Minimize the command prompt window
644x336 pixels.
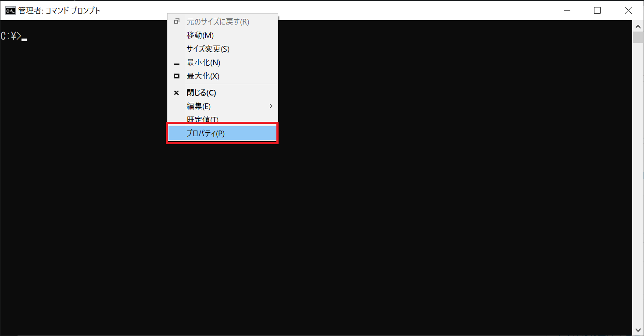click(566, 11)
